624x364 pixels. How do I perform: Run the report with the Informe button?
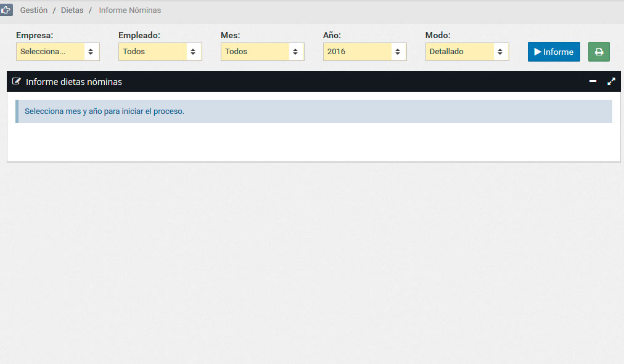point(554,52)
